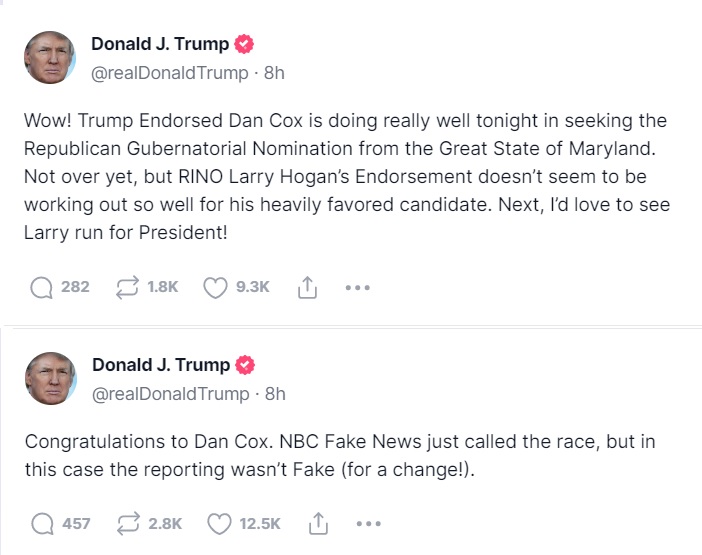Screen dimensions: 702x555
Task: Open the first post's body text
Action: (x=345, y=176)
